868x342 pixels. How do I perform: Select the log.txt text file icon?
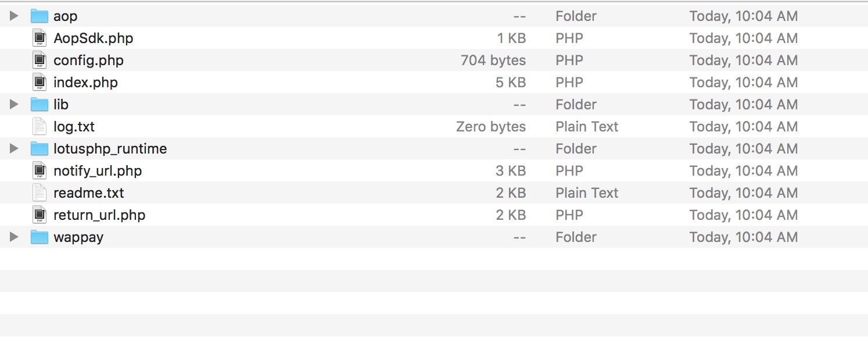tap(39, 126)
